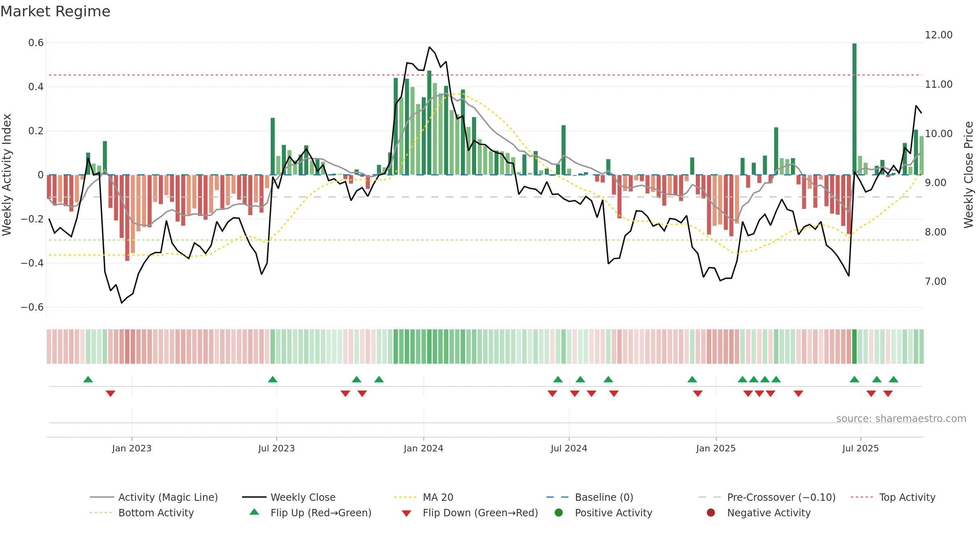Click the Jul 2024 axis label
Viewport: 980px width, 551px height.
point(569,448)
